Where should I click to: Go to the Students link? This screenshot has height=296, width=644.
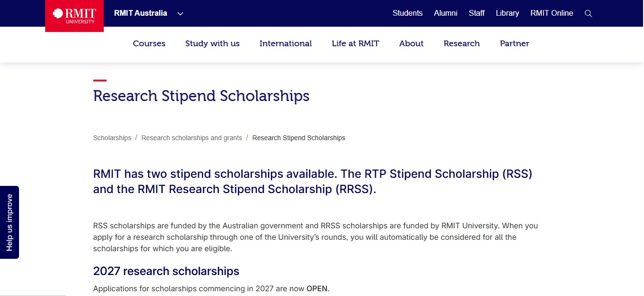click(407, 13)
